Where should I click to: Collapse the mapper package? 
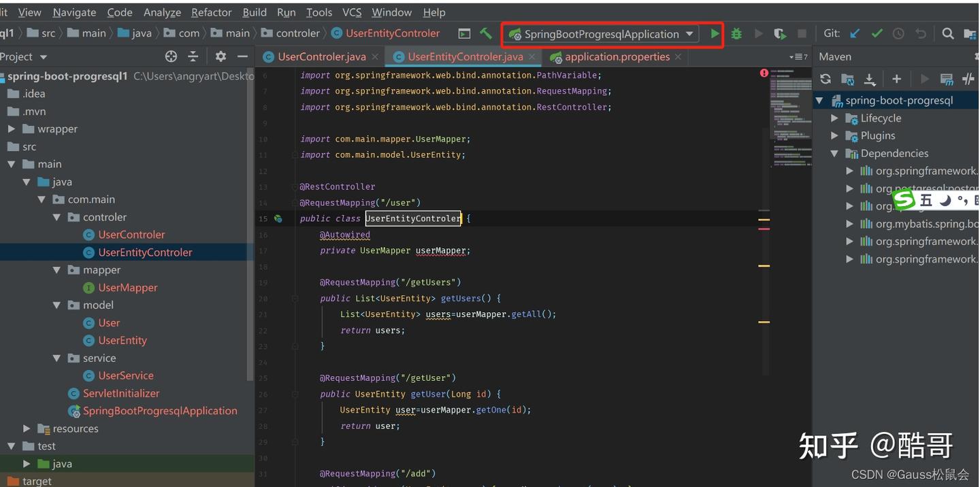pyautogui.click(x=56, y=270)
